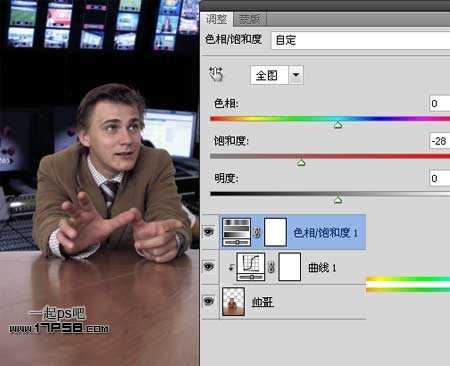Switch to the 调整 tab
This screenshot has height=366, width=450.
point(217,19)
